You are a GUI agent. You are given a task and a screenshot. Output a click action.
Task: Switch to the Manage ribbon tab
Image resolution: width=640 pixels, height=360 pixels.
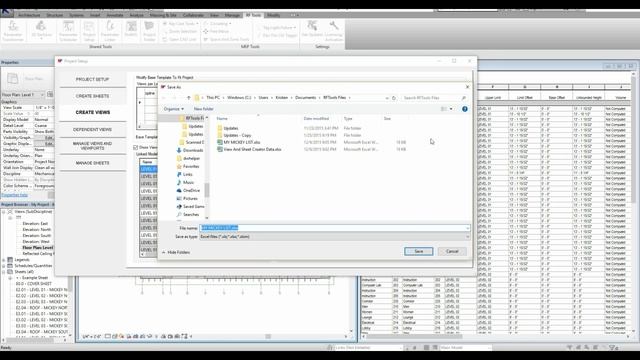232,15
